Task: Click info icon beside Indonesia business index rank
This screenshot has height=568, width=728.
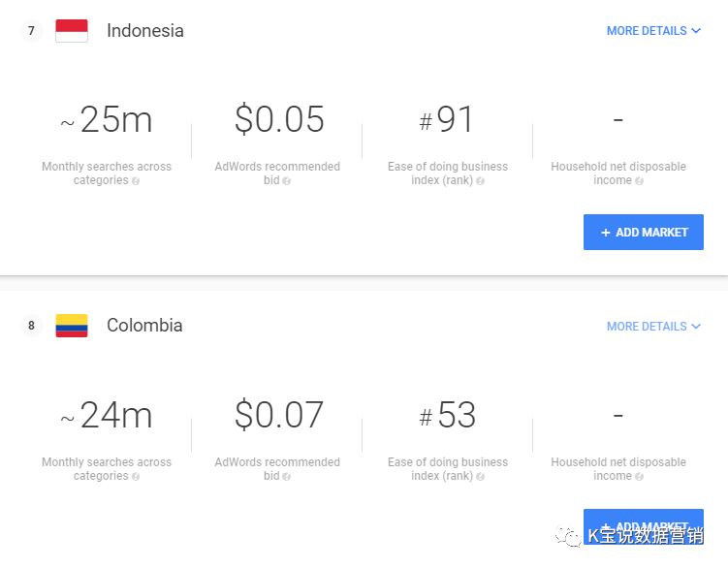Action: 480,181
